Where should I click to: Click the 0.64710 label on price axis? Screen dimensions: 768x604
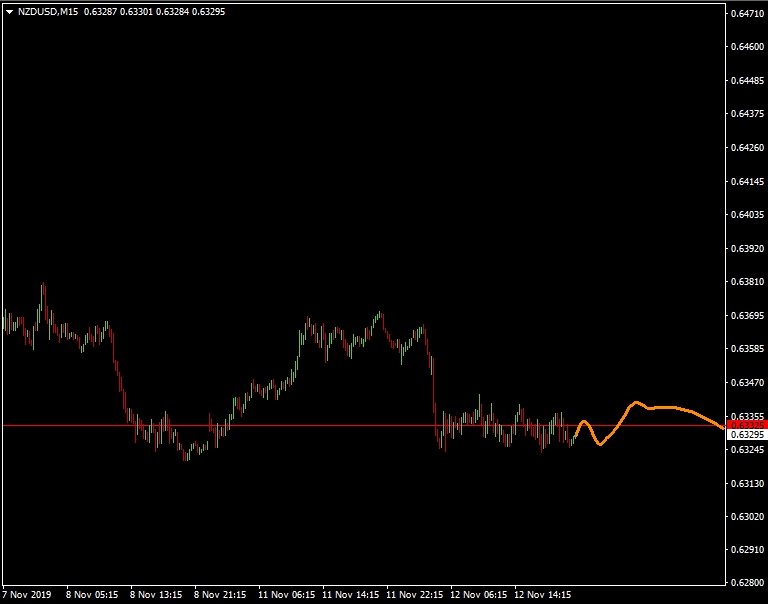(746, 14)
